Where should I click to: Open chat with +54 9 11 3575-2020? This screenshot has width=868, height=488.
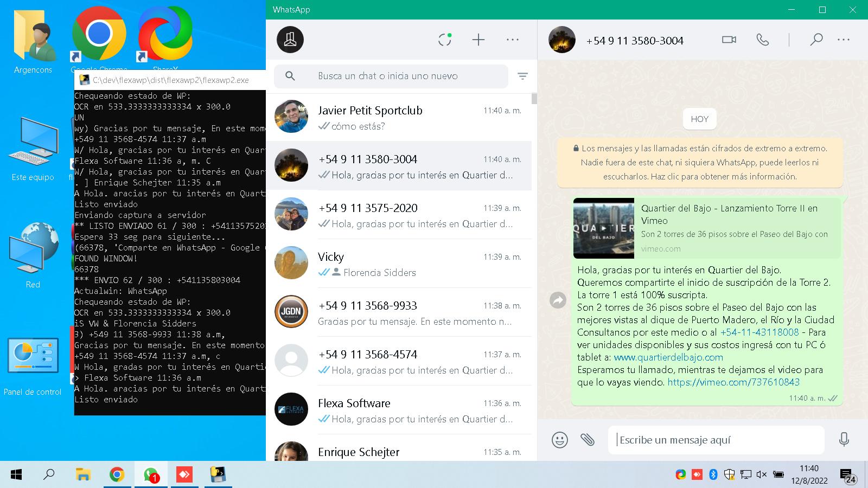coord(399,215)
